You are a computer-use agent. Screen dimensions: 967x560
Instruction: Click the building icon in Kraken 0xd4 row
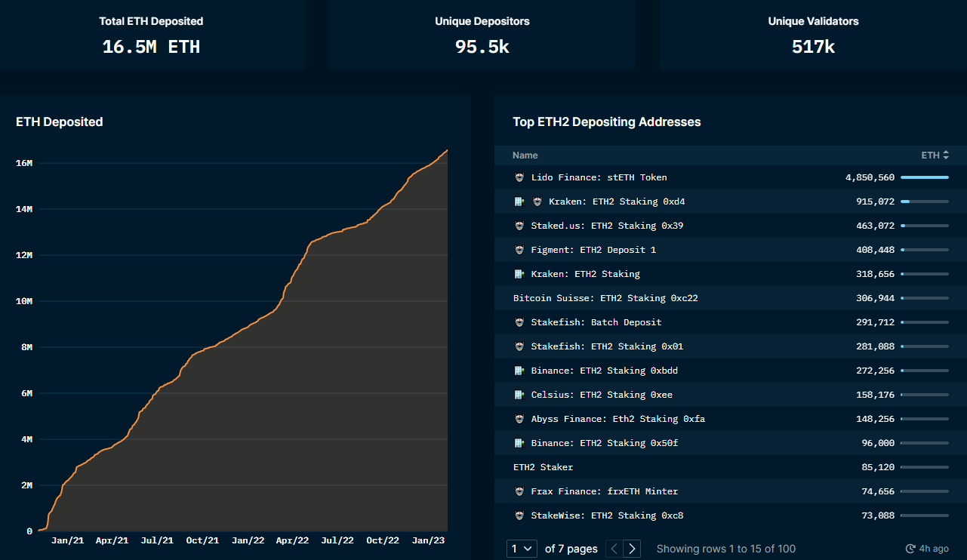519,202
